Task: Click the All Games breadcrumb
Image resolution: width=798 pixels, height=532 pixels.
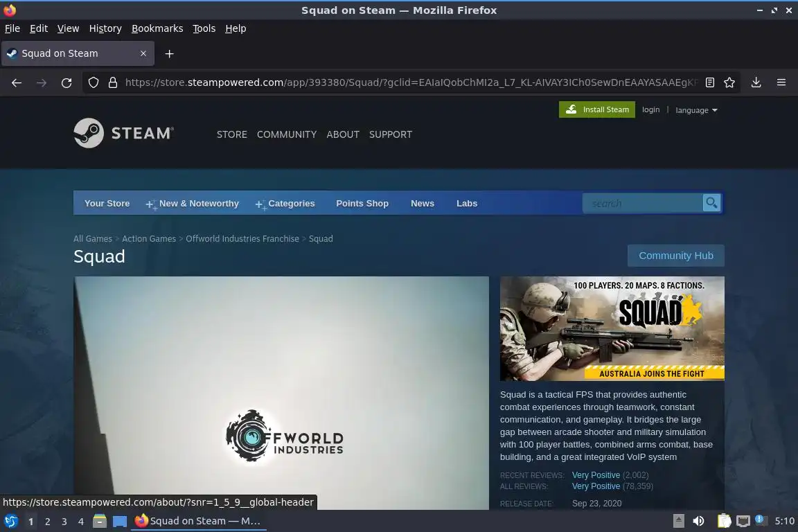Action: 93,238
